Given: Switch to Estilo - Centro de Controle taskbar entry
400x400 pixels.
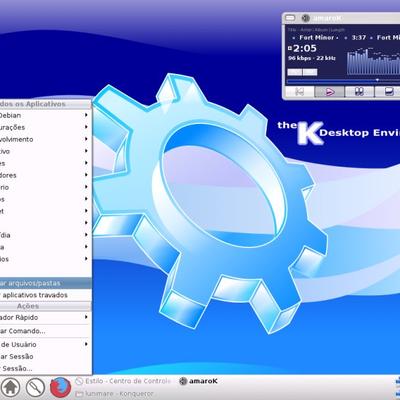Looking at the screenshot, I should click(x=123, y=381).
